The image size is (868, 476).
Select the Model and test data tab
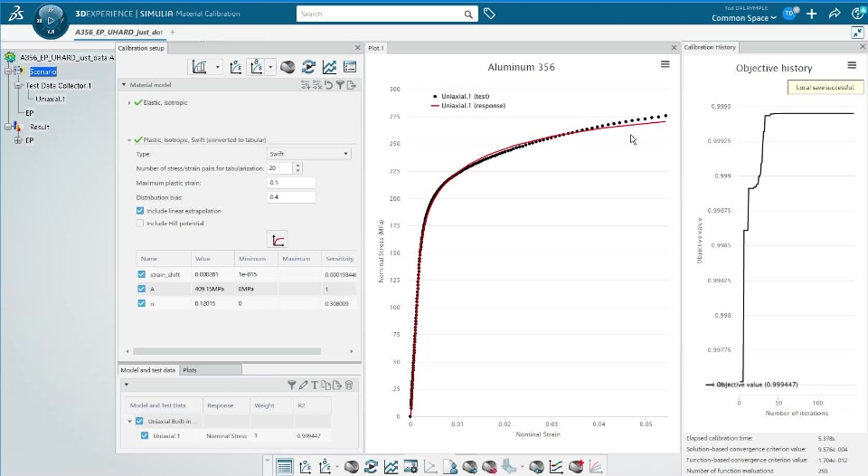click(x=147, y=370)
